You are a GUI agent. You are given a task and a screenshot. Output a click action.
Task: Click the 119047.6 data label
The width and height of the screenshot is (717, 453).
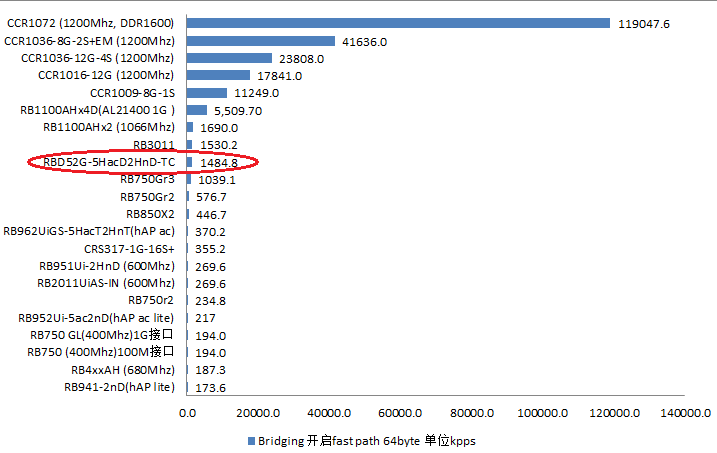[x=644, y=23]
